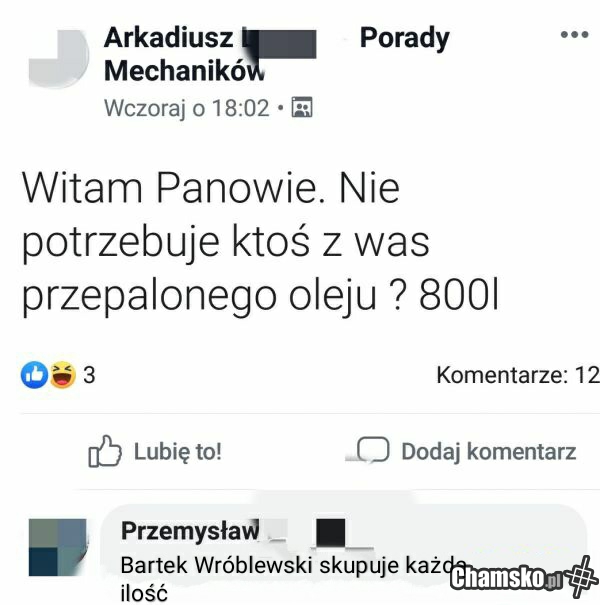Click the tagged name Bartek Wróblewski
This screenshot has height=605, width=600.
(216, 565)
